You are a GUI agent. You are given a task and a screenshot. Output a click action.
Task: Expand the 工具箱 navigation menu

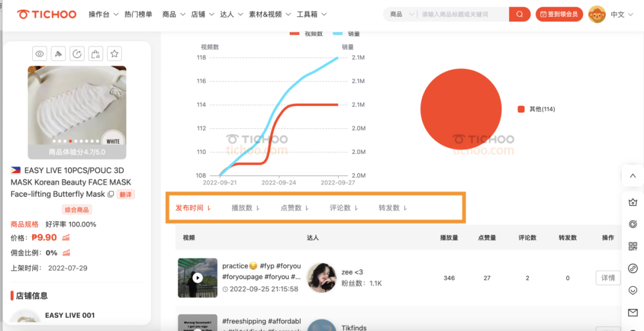click(312, 14)
